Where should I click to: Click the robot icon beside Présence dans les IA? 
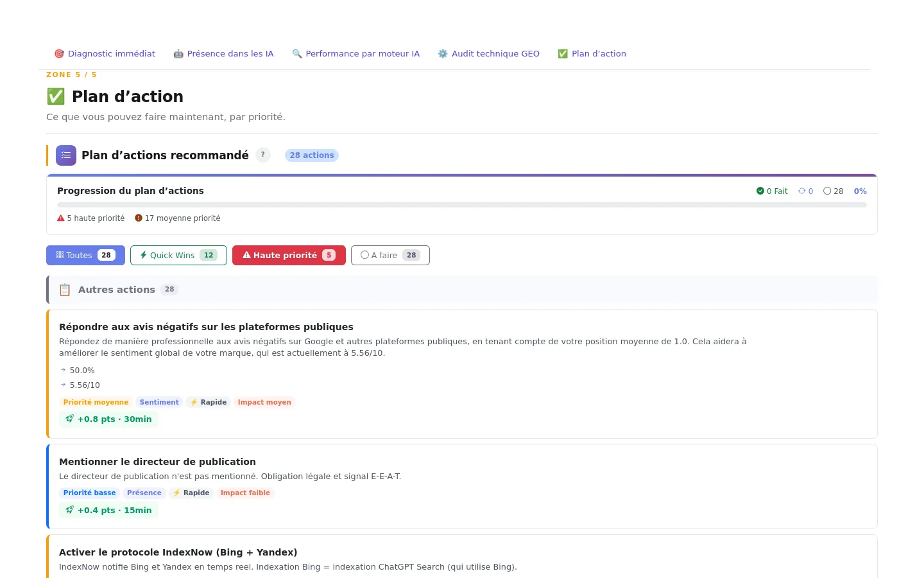pyautogui.click(x=178, y=54)
